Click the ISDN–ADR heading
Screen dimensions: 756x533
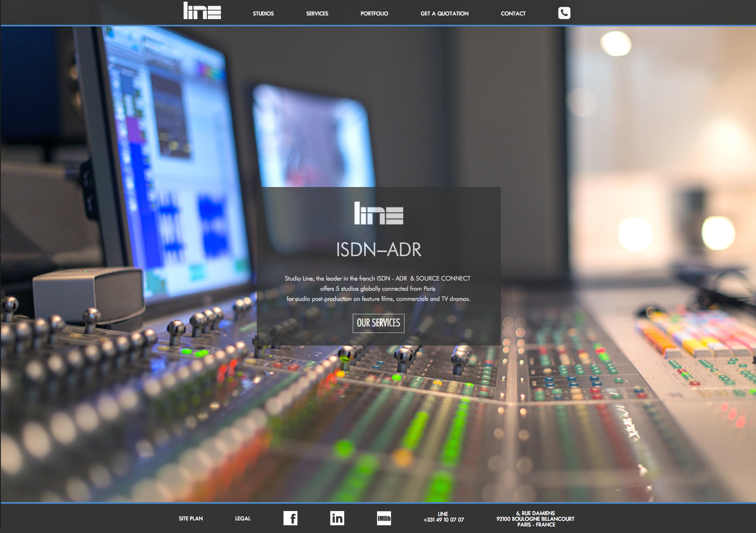click(x=378, y=250)
